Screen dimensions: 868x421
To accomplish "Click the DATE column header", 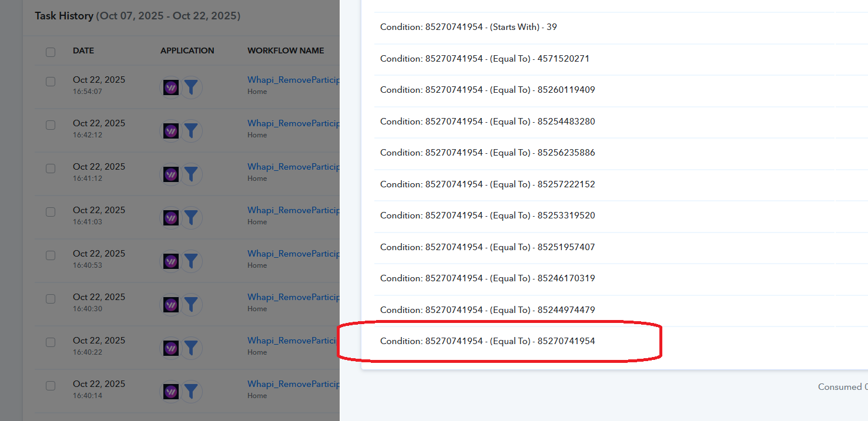I will pos(83,51).
